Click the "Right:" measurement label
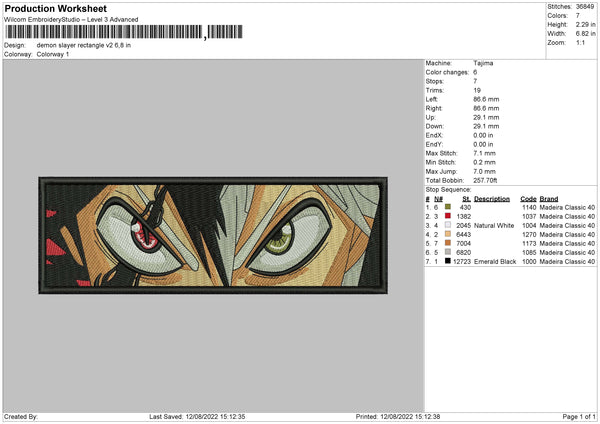Screen dimensions: 600x424 (434, 108)
